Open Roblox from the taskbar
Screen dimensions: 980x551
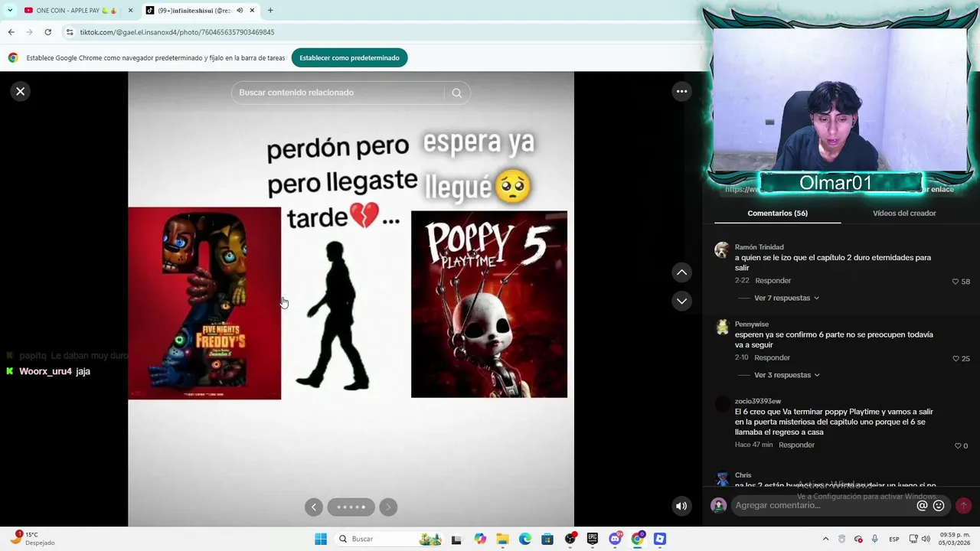(660, 539)
